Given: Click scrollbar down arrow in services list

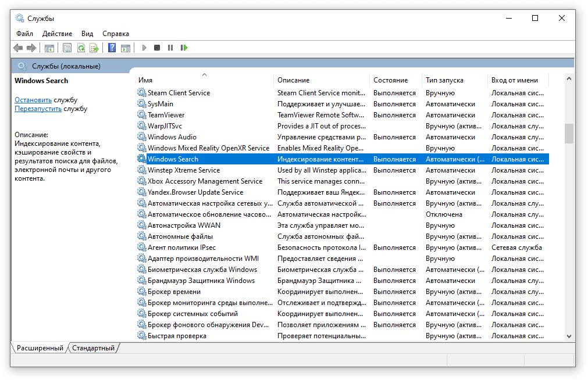Looking at the screenshot, I should point(569,336).
